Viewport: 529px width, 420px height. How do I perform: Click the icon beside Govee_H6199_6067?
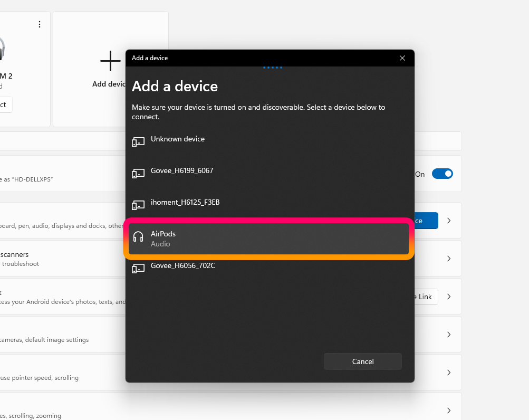point(138,174)
